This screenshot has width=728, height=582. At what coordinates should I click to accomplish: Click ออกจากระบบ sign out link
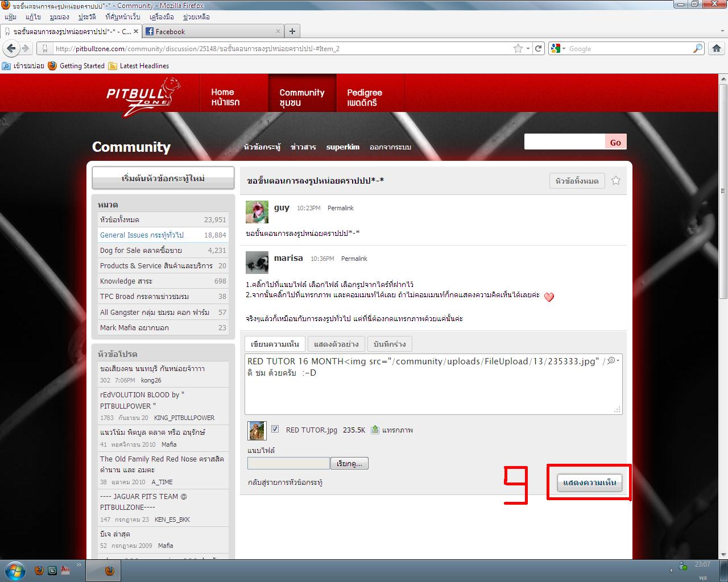[390, 147]
